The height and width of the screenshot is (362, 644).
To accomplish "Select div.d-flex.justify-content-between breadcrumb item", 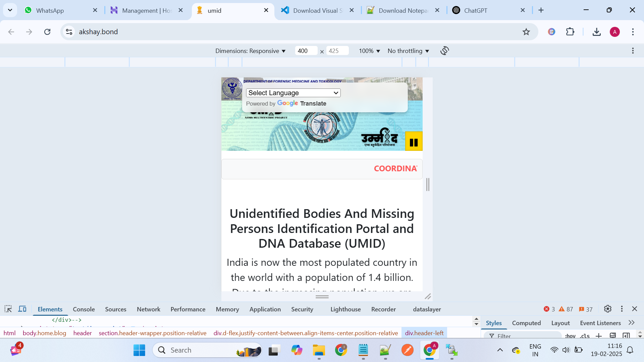I will (306, 333).
